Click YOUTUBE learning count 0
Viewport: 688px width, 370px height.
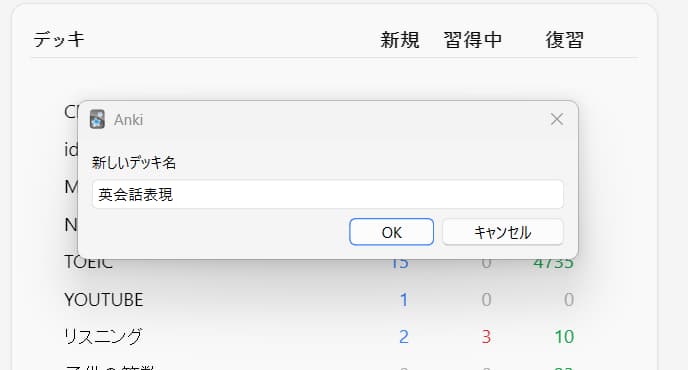(x=486, y=300)
